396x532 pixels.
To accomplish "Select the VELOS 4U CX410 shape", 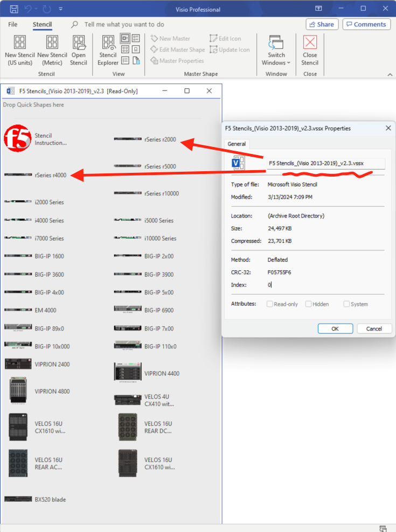I will (x=144, y=400).
